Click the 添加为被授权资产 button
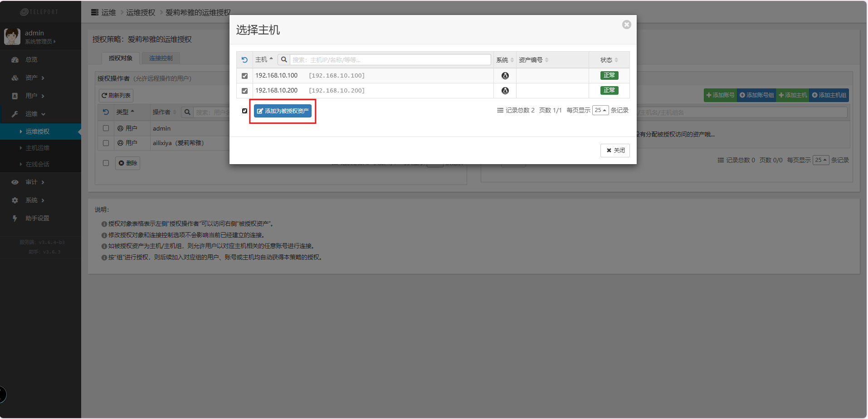The image size is (868, 419). click(x=283, y=111)
